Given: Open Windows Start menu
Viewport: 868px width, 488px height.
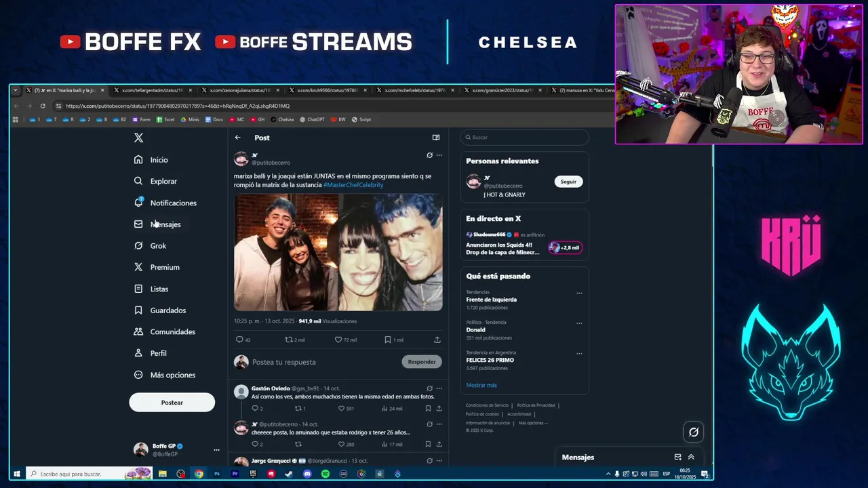Looking at the screenshot, I should pyautogui.click(x=17, y=474).
